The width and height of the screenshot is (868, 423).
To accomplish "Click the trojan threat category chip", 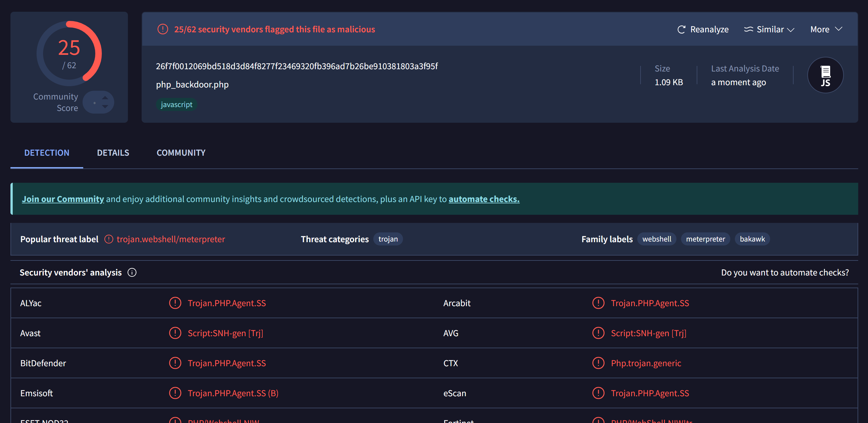I will tap(388, 239).
